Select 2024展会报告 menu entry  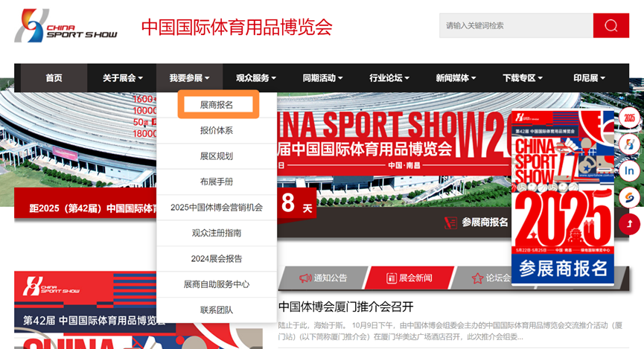pos(217,259)
